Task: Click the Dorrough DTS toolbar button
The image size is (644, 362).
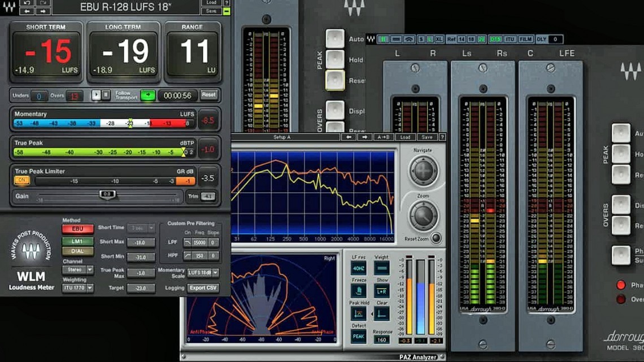Action: (x=495, y=40)
